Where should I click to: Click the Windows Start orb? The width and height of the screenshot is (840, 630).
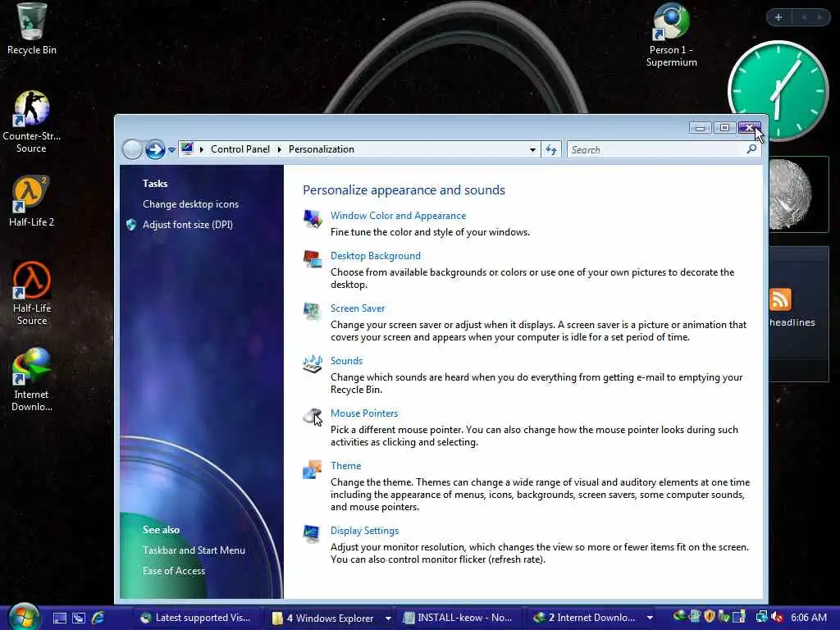click(24, 617)
